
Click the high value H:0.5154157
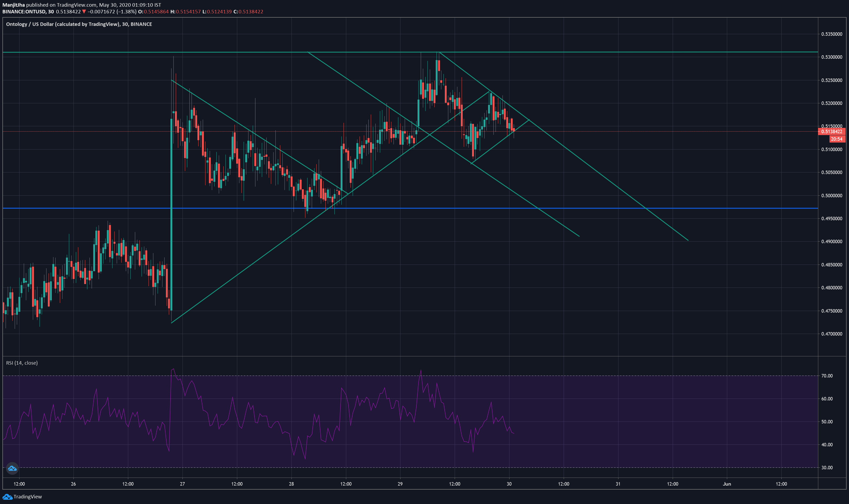(x=186, y=11)
